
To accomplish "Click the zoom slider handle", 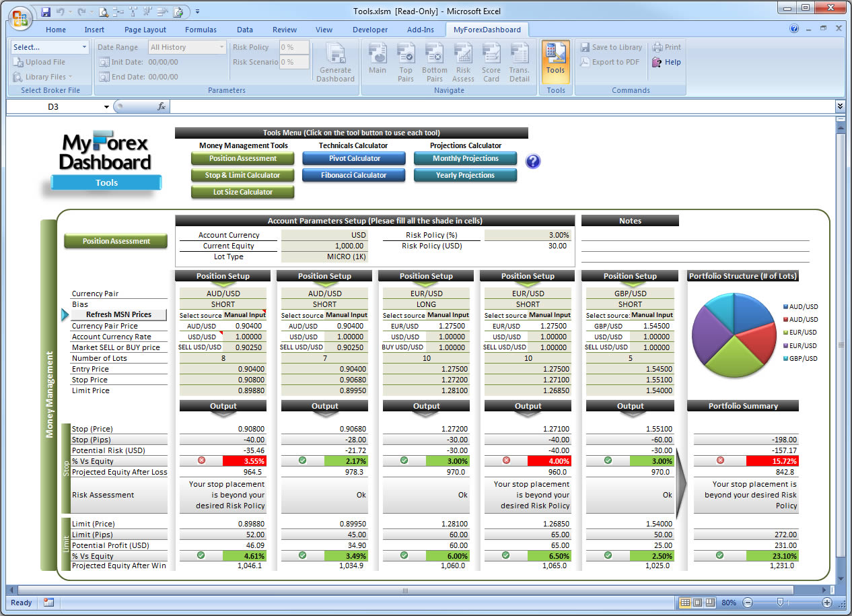I will 779,603.
